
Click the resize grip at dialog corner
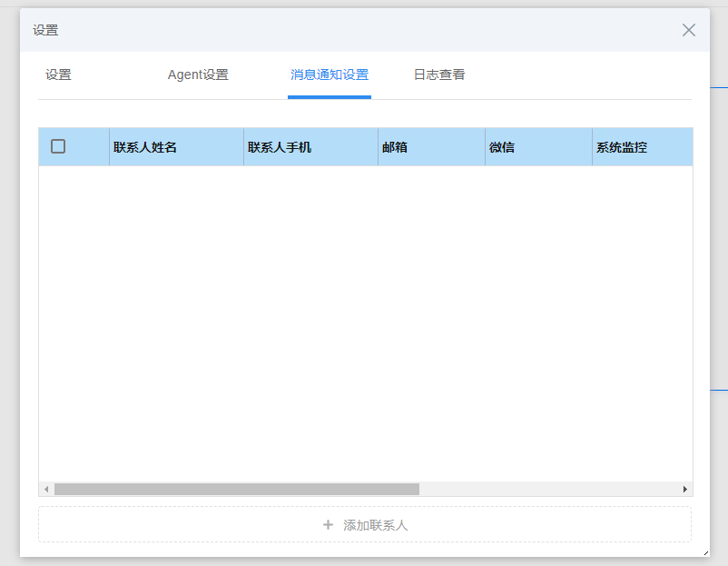tap(704, 551)
